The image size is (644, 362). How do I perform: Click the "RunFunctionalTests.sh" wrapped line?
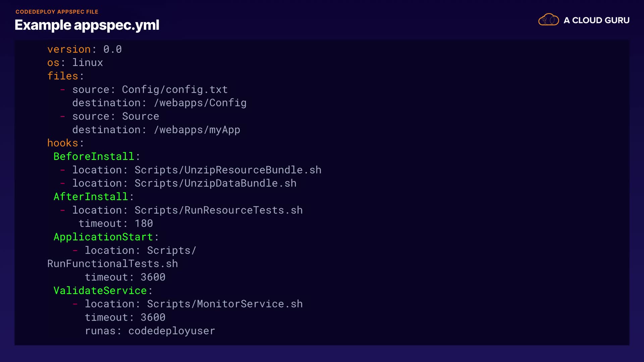[112, 264]
